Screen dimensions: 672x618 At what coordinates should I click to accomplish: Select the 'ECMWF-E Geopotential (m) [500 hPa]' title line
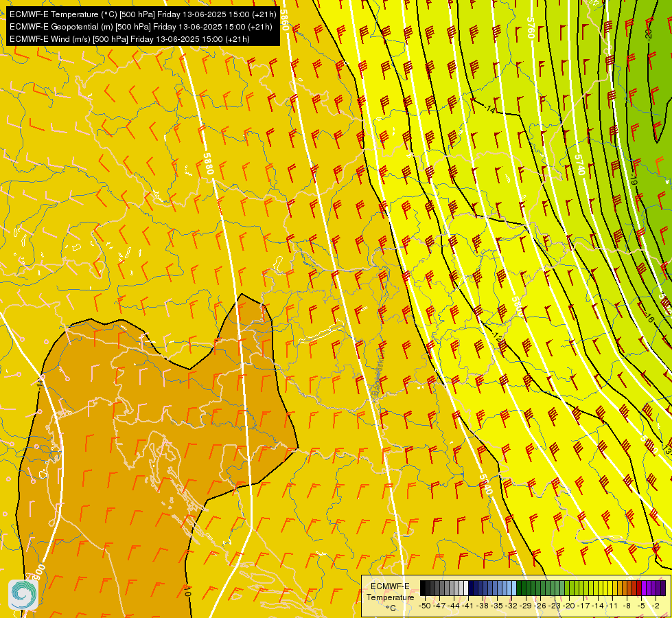pyautogui.click(x=141, y=27)
